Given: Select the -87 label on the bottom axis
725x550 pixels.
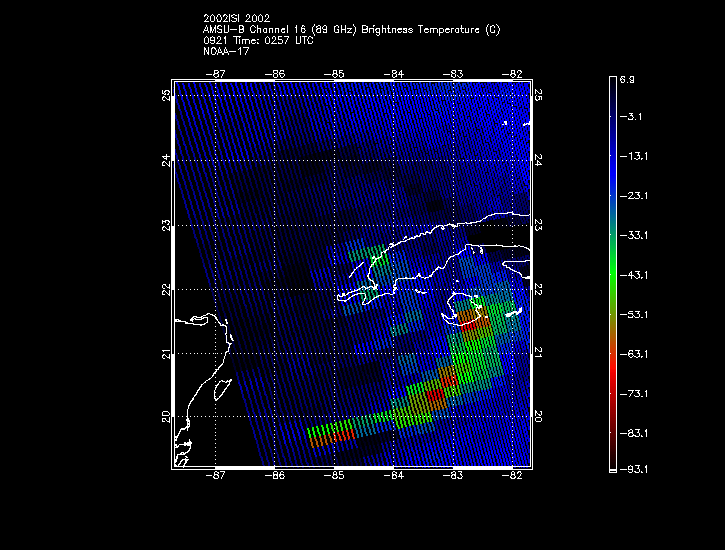Looking at the screenshot, I should click(215, 475).
